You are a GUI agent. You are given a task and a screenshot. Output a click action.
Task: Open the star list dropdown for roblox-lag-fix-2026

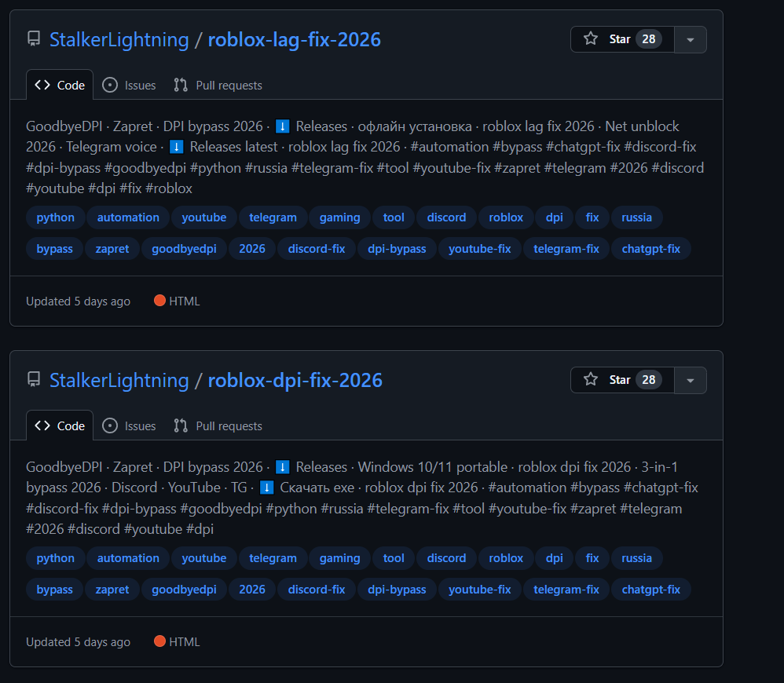690,39
